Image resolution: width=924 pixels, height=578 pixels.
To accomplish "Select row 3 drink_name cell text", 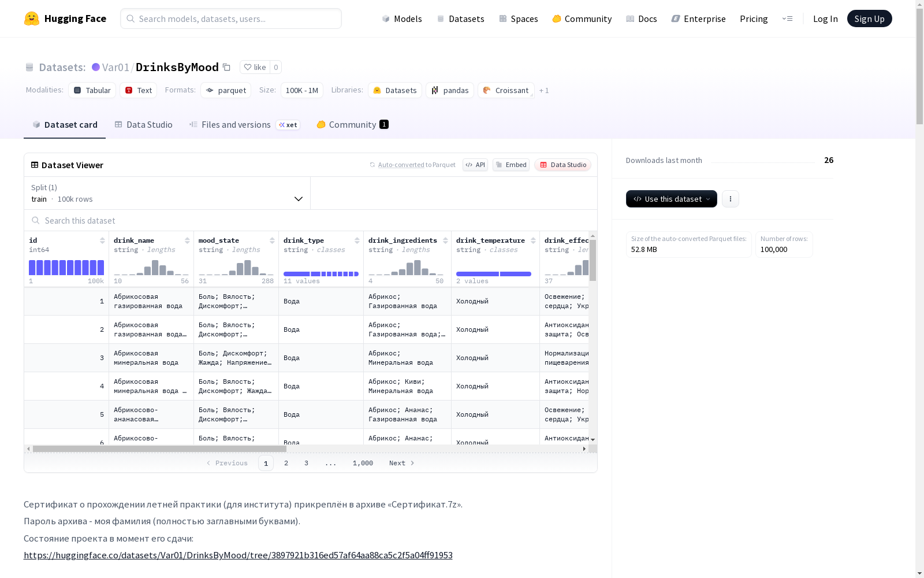I will (x=146, y=358).
